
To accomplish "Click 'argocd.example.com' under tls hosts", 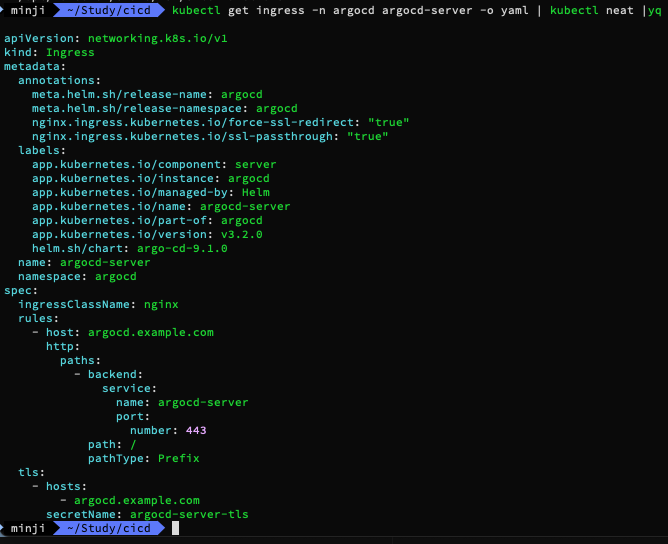I will pyautogui.click(x=137, y=501).
